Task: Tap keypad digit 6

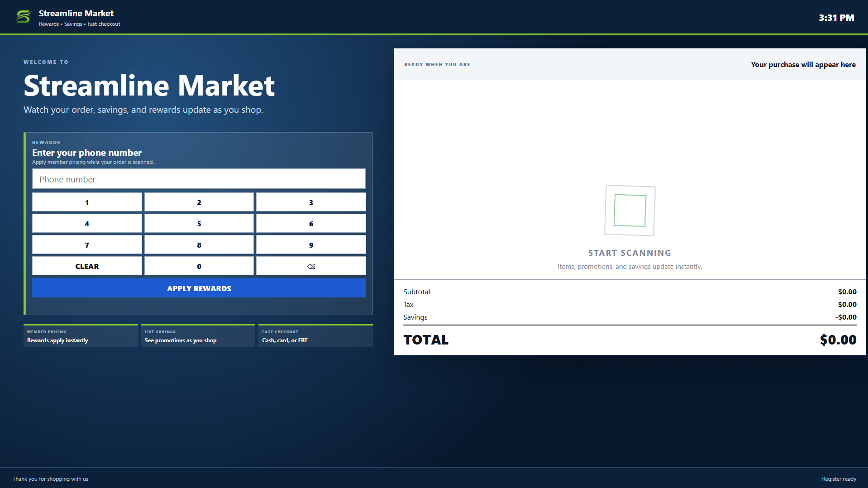Action: 311,224
